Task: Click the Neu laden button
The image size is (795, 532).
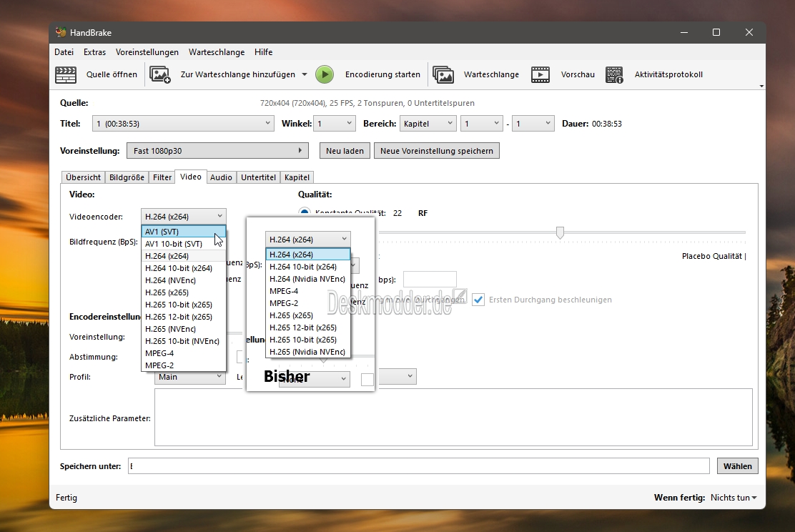Action: pyautogui.click(x=345, y=151)
